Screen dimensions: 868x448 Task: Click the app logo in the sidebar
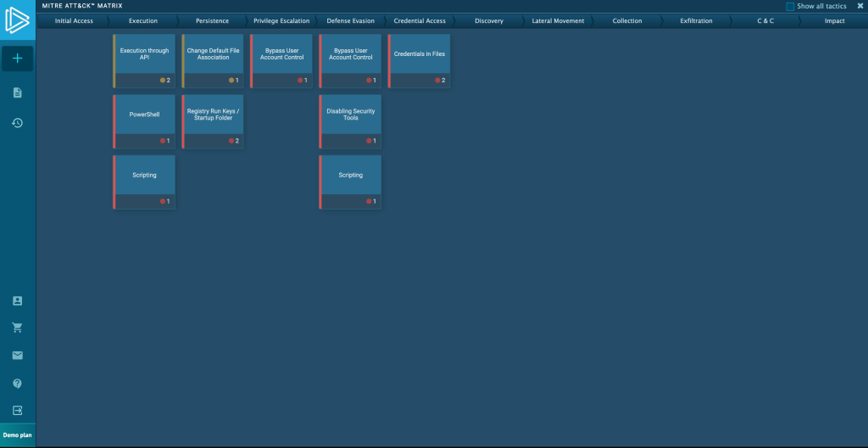17,20
